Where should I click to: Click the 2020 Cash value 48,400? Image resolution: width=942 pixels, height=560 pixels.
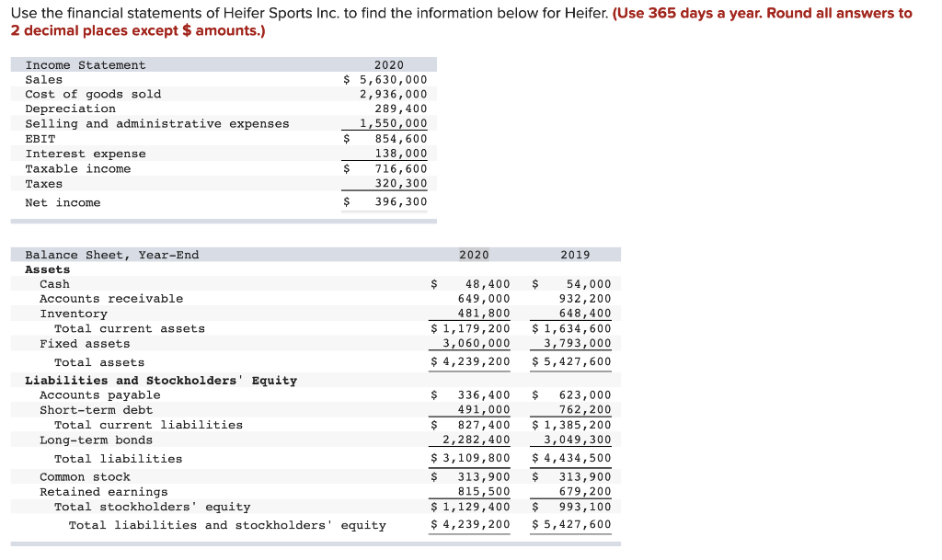pyautogui.click(x=488, y=284)
